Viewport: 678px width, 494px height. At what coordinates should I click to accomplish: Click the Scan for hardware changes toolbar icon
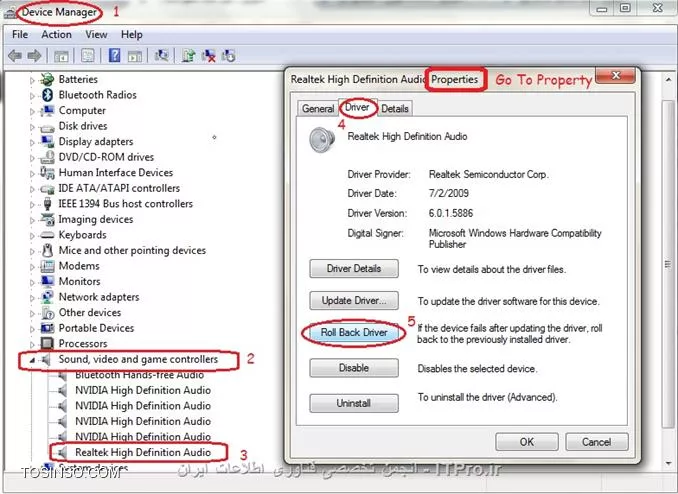pos(162,55)
